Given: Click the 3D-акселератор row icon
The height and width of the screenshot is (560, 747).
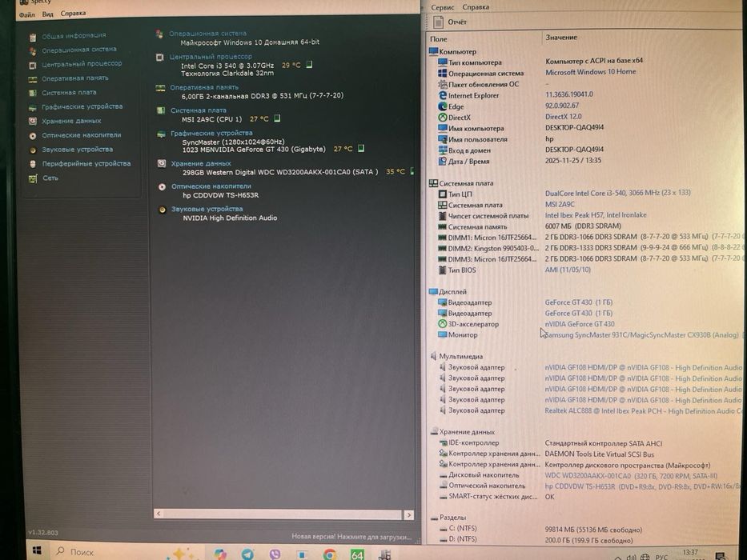Looking at the screenshot, I should [x=443, y=324].
